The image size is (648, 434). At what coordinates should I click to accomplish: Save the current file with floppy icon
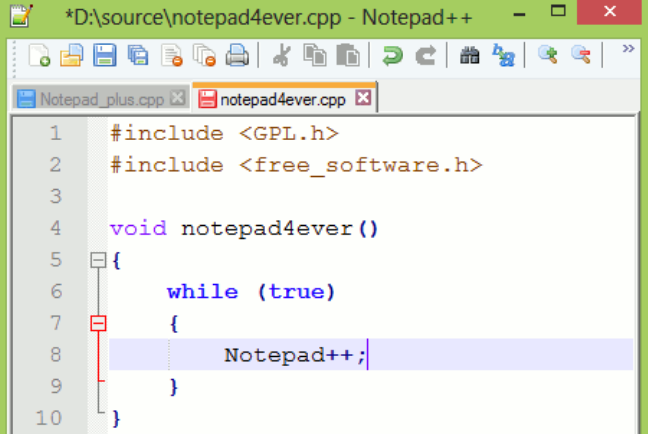(105, 55)
